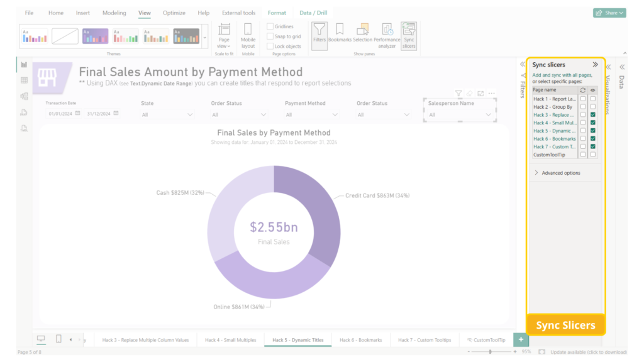Image resolution: width=644 pixels, height=362 pixels.
Task: Open the Selection pane
Action: [x=362, y=33]
